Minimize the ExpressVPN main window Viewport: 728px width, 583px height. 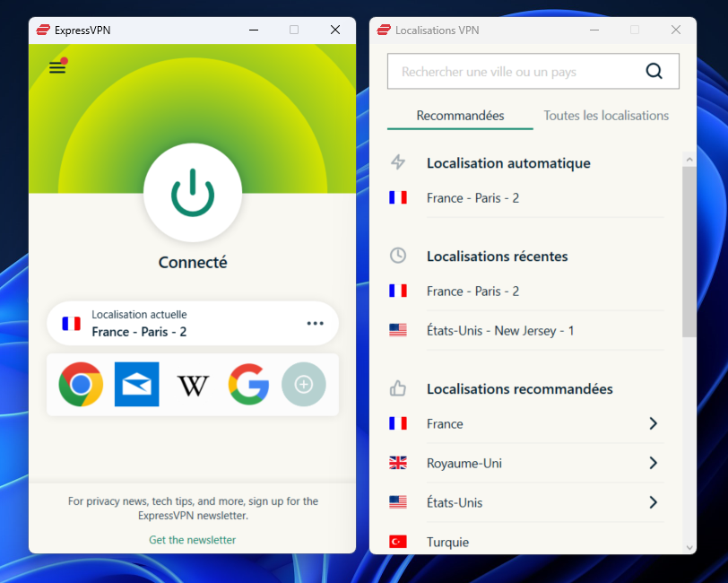pyautogui.click(x=254, y=30)
